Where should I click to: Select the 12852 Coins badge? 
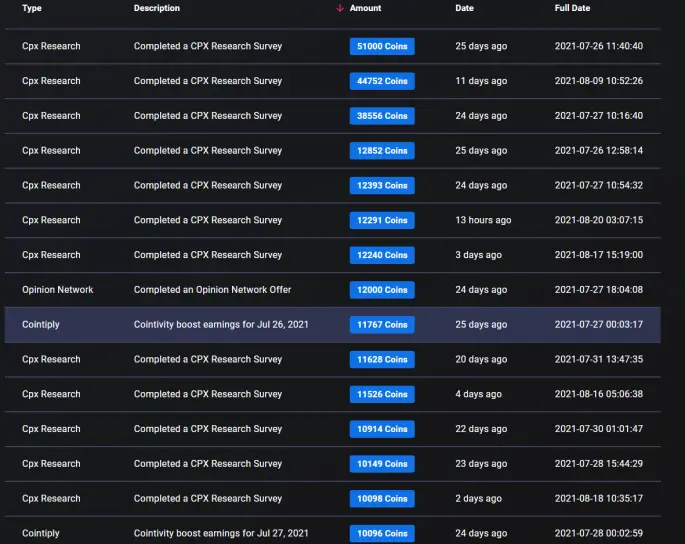tap(382, 151)
